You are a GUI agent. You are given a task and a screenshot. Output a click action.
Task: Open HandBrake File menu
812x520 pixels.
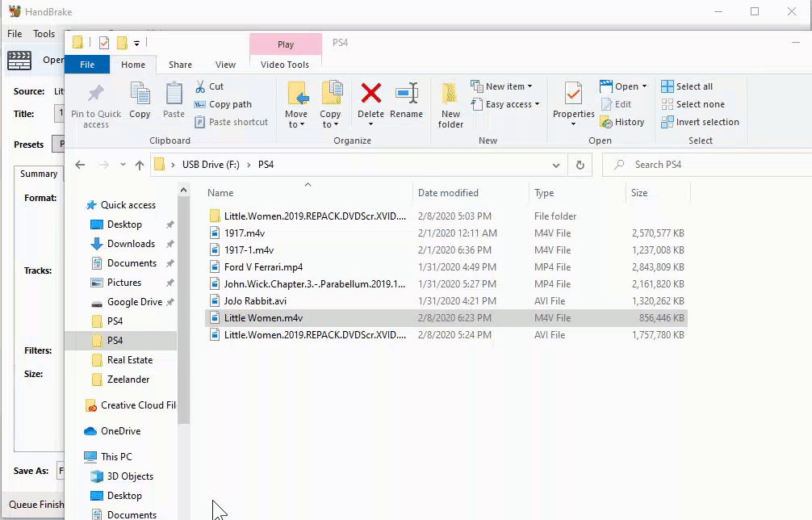click(15, 34)
